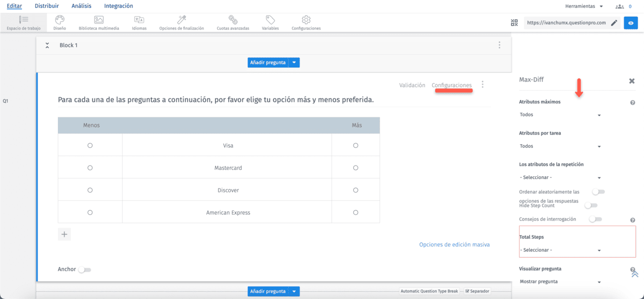Click the top Añadir pregunta button
Image resolution: width=644 pixels, height=299 pixels.
268,63
